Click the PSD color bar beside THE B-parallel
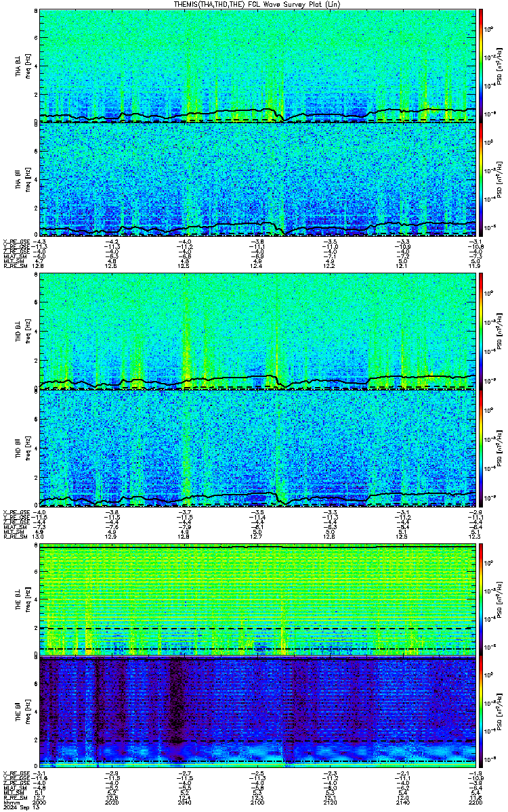 pyautogui.click(x=481, y=712)
